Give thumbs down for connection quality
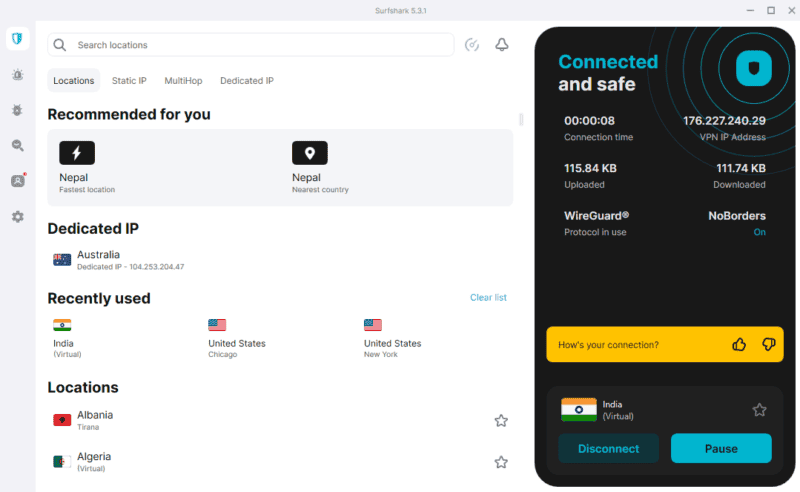The width and height of the screenshot is (800, 492). click(x=768, y=345)
